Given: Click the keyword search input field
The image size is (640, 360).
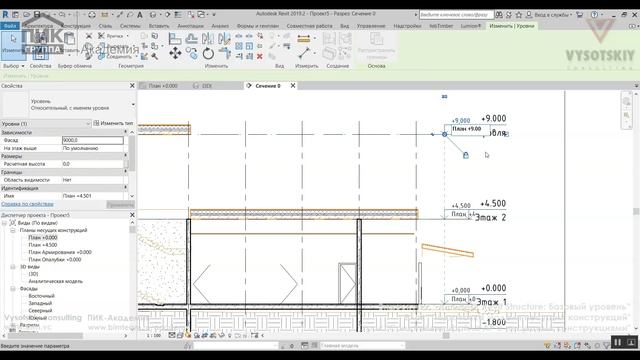Looking at the screenshot, I should point(456,15).
